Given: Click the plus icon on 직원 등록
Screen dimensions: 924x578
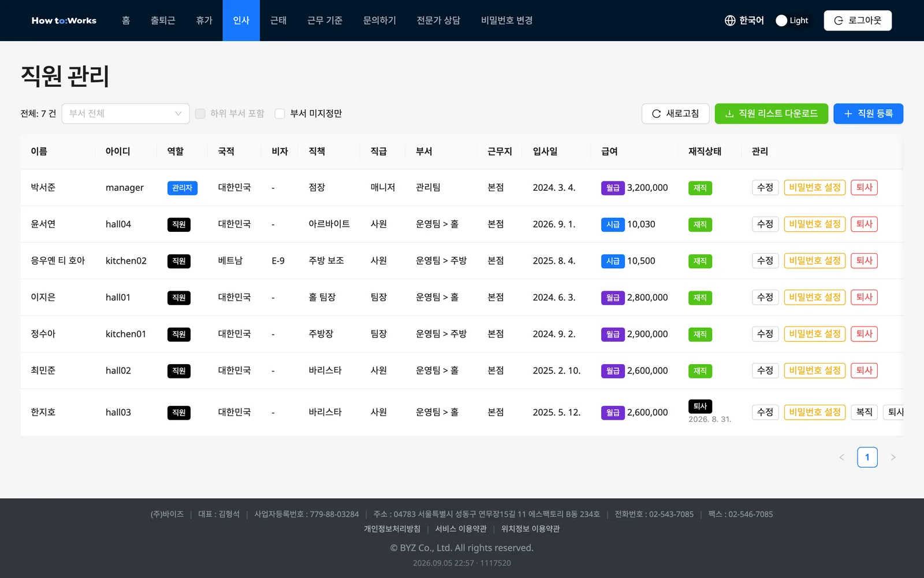Looking at the screenshot, I should click(x=848, y=114).
